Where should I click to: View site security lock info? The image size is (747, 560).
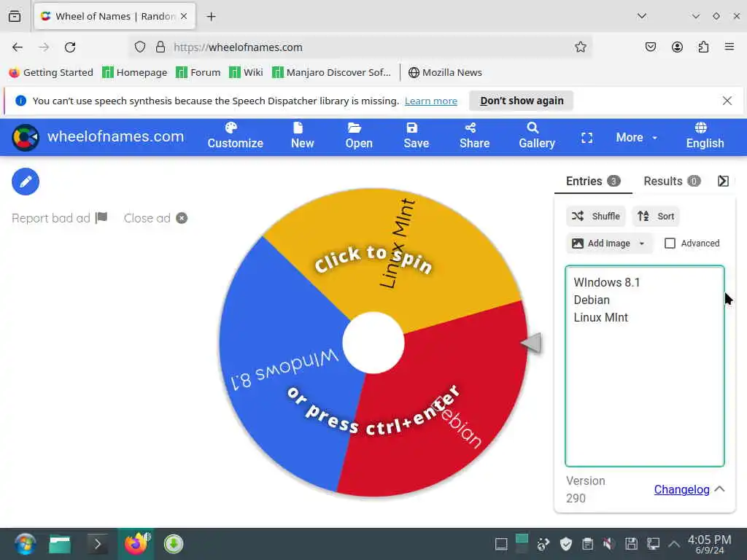pos(160,47)
